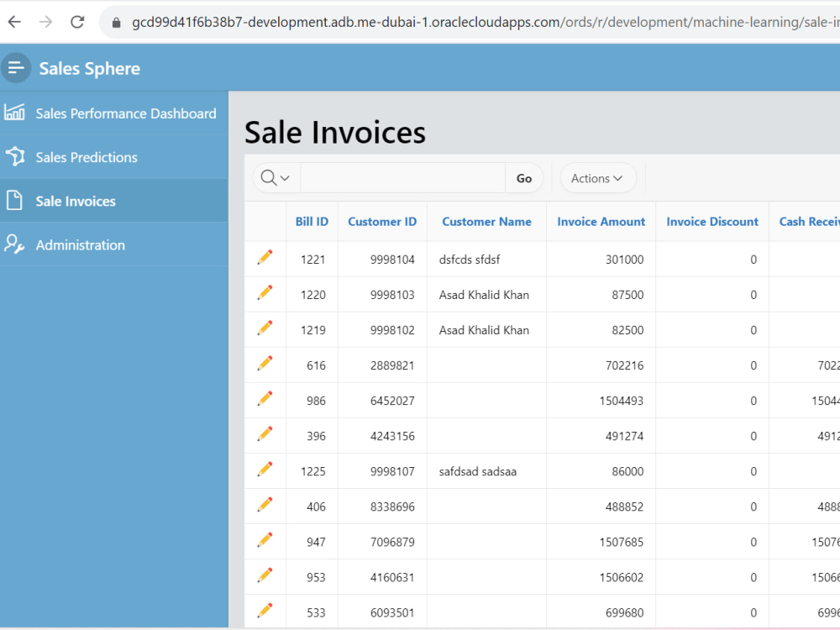The image size is (840, 630).
Task: Click customer ID 9998102
Action: [x=392, y=330]
